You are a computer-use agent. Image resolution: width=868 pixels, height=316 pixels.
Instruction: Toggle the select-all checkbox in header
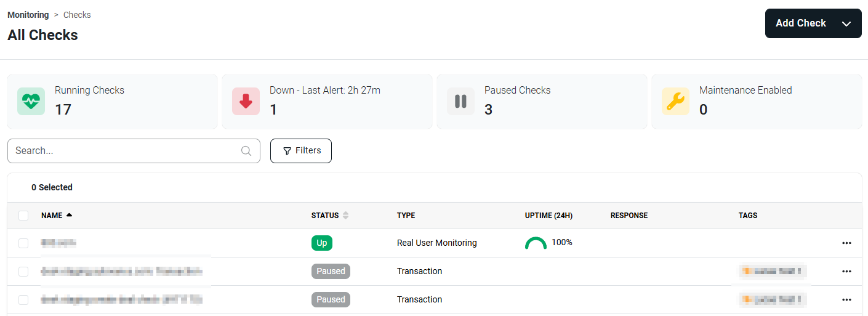click(23, 216)
